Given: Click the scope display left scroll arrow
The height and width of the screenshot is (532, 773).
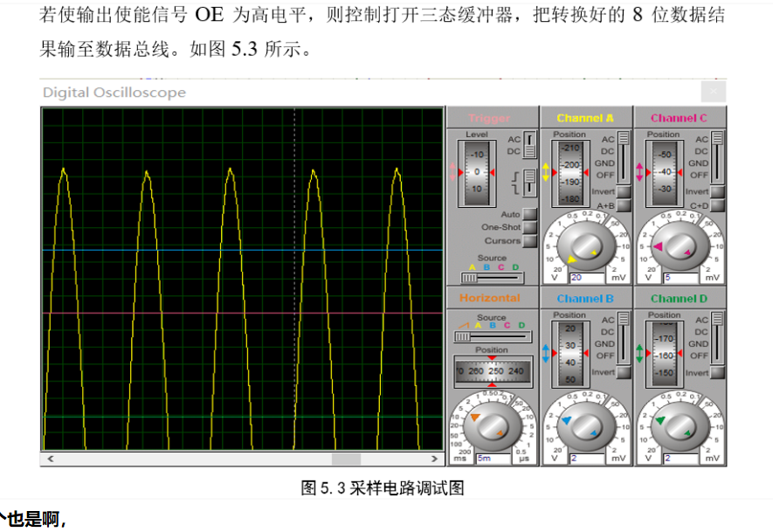Looking at the screenshot, I should coord(50,459).
